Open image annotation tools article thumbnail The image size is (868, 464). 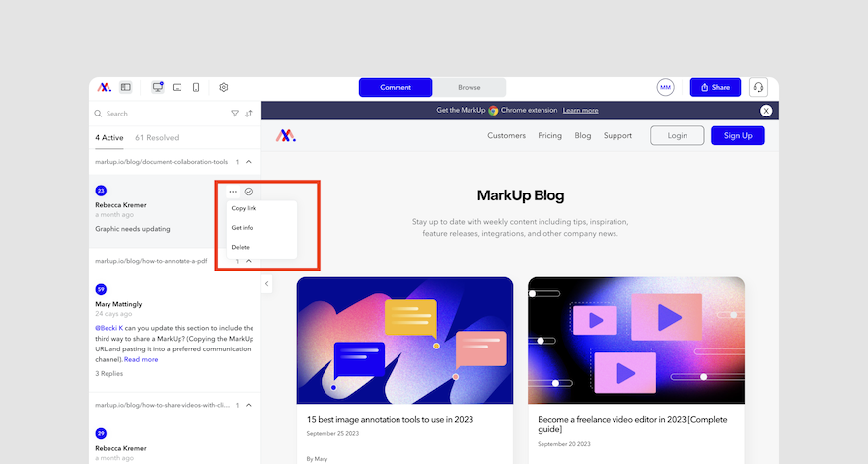pos(404,341)
